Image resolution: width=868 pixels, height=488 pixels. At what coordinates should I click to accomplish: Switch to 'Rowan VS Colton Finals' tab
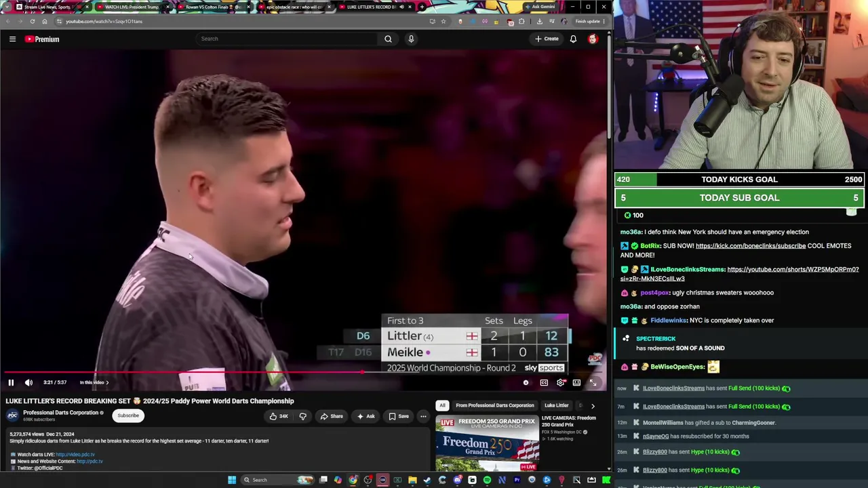coord(214,7)
